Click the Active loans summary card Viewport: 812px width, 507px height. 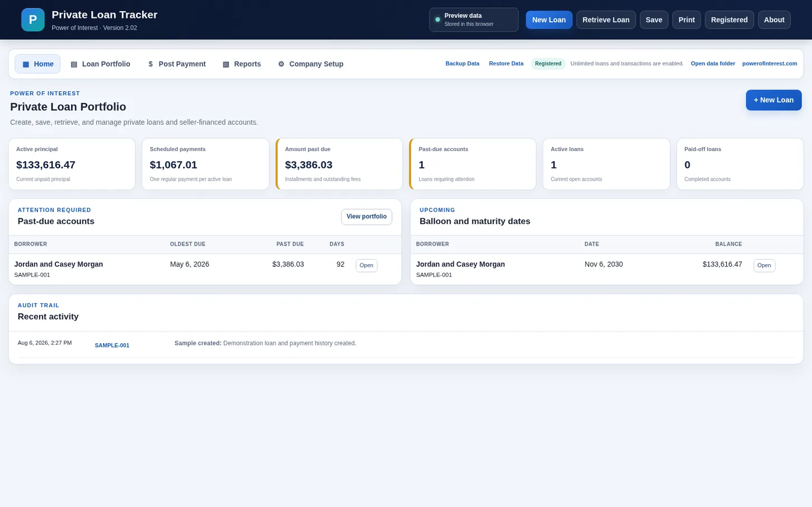point(606,164)
